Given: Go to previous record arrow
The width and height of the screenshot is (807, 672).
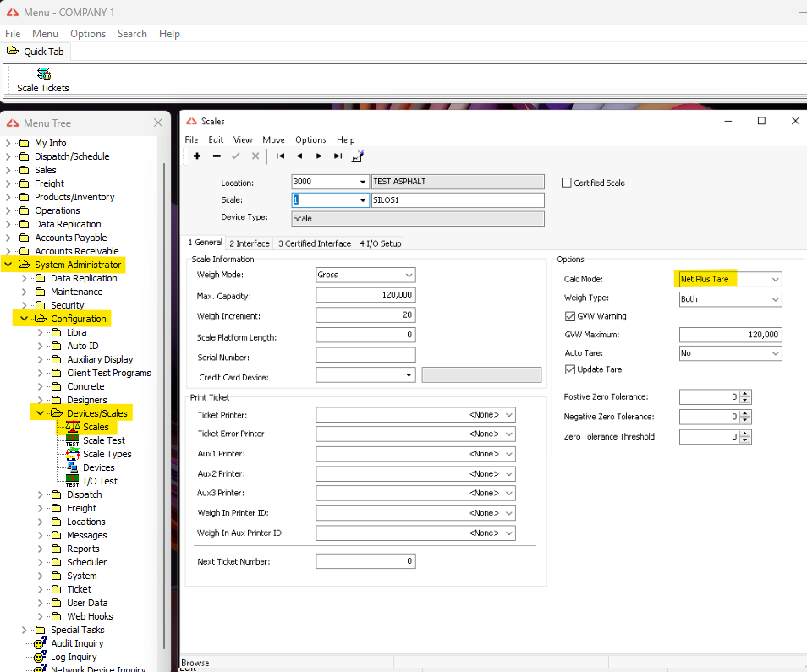Looking at the screenshot, I should [299, 156].
